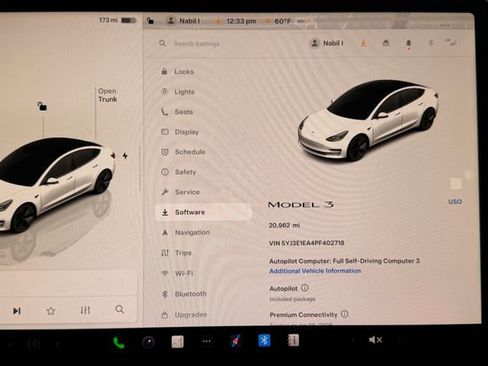
Task: Tap the VIN 5YJ3E1EA4PF402718 text
Action: tap(307, 243)
